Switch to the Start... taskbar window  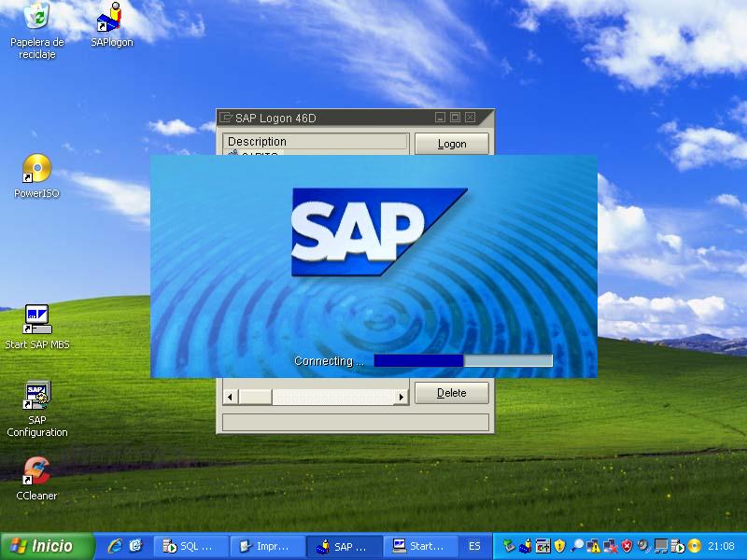click(x=421, y=546)
